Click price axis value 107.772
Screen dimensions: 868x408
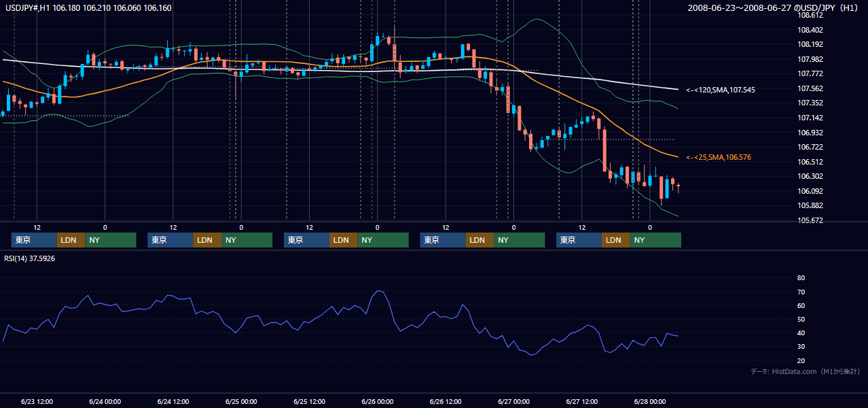coord(811,73)
